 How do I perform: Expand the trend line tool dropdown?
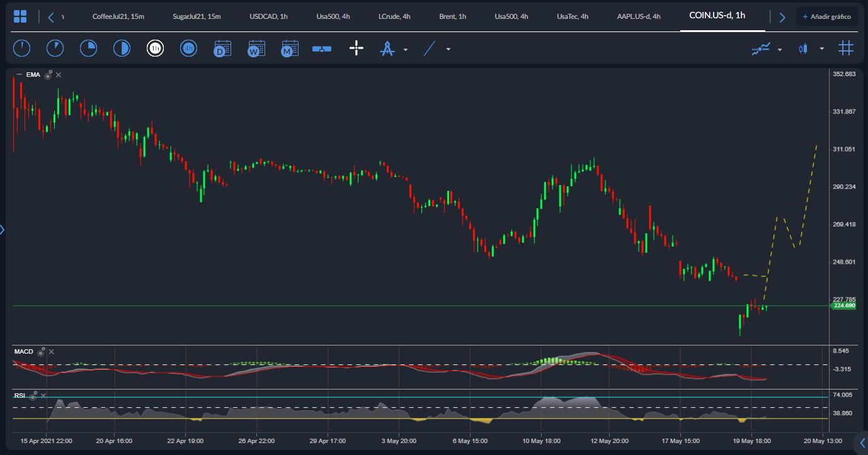447,48
